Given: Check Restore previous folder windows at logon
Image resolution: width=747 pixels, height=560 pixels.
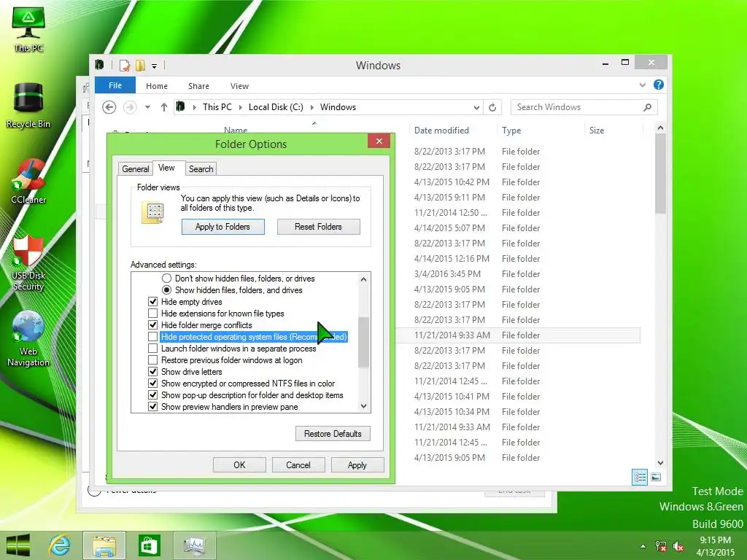Looking at the screenshot, I should [x=153, y=360].
